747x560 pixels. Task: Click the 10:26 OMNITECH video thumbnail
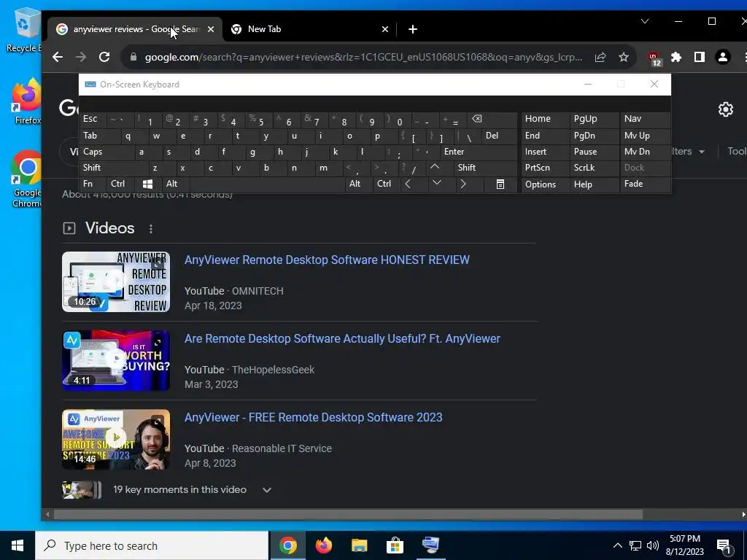[x=116, y=282]
